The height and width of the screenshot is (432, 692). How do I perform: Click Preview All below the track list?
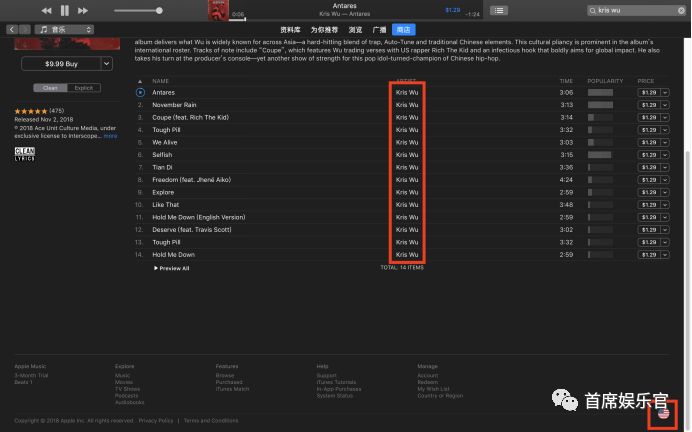pos(172,268)
